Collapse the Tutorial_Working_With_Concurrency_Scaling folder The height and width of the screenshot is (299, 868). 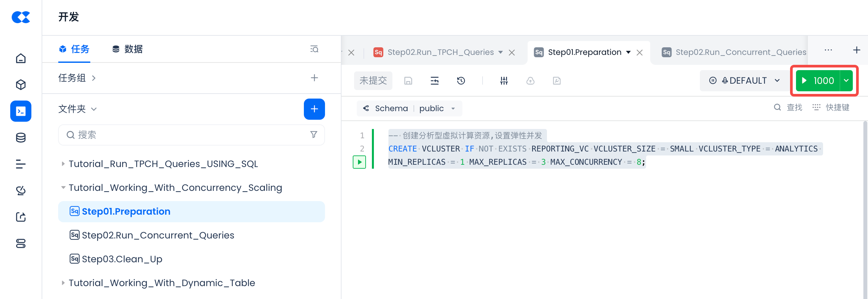(63, 188)
